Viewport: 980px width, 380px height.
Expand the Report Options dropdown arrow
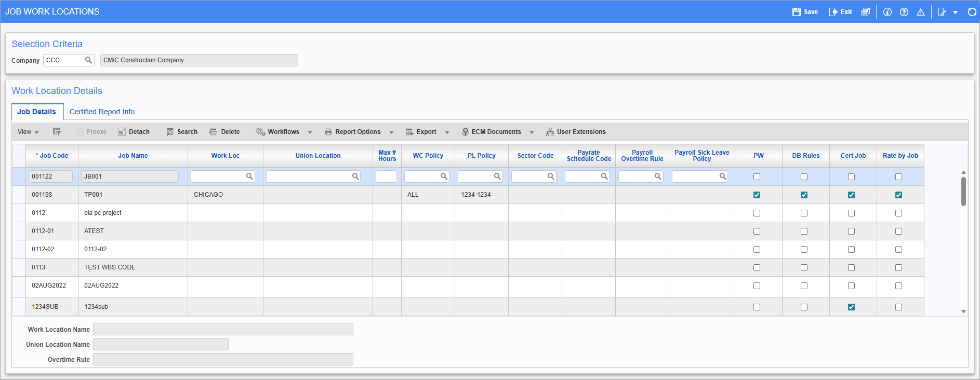[391, 132]
